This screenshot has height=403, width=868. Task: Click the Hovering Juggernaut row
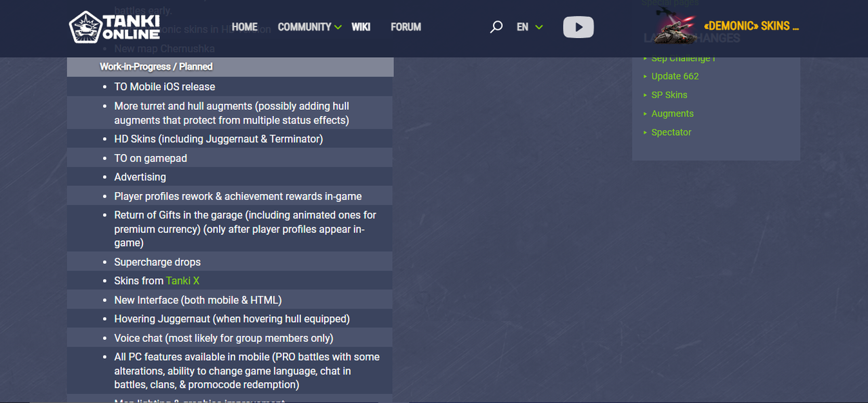point(230,319)
